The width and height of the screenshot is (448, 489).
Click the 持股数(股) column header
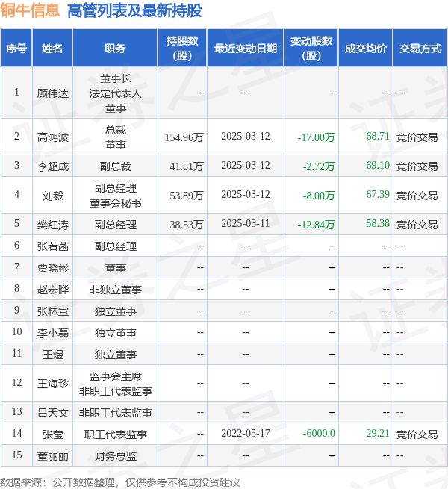tap(182, 49)
